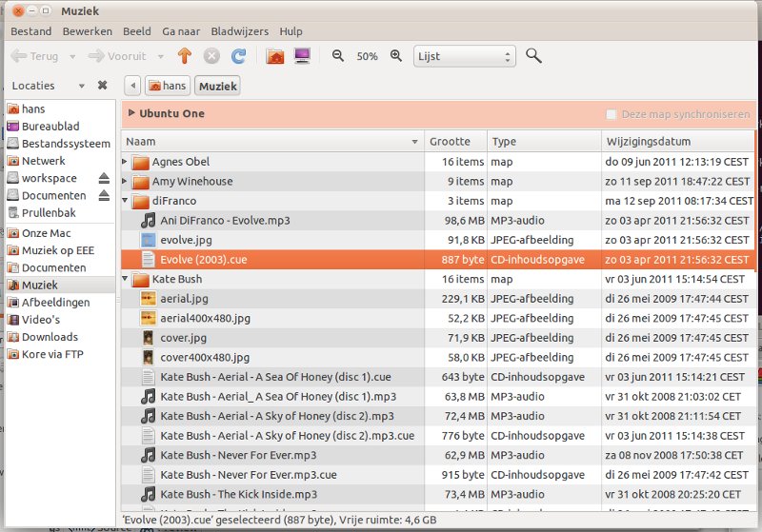Open the Bewerken menu
762x532 pixels.
pyautogui.click(x=87, y=31)
